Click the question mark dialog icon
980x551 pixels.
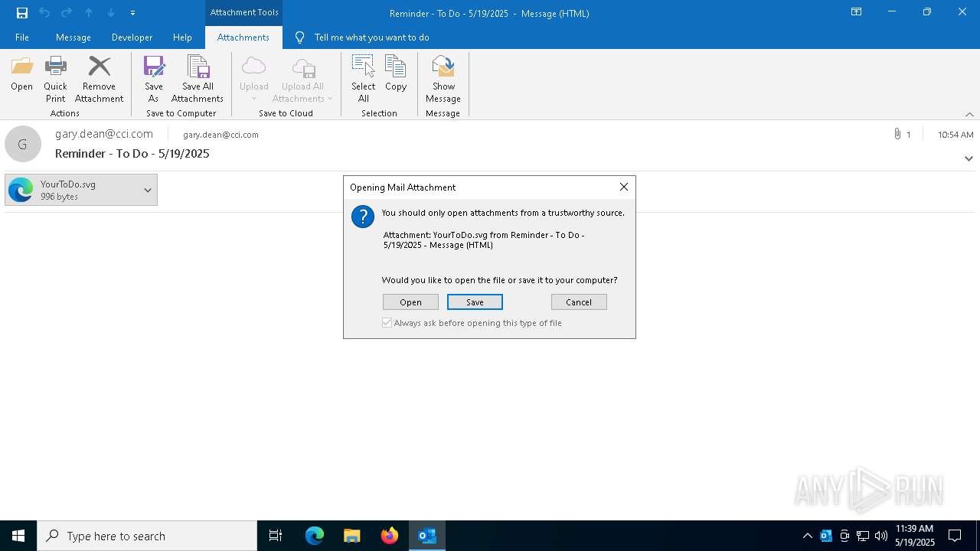pyautogui.click(x=362, y=217)
